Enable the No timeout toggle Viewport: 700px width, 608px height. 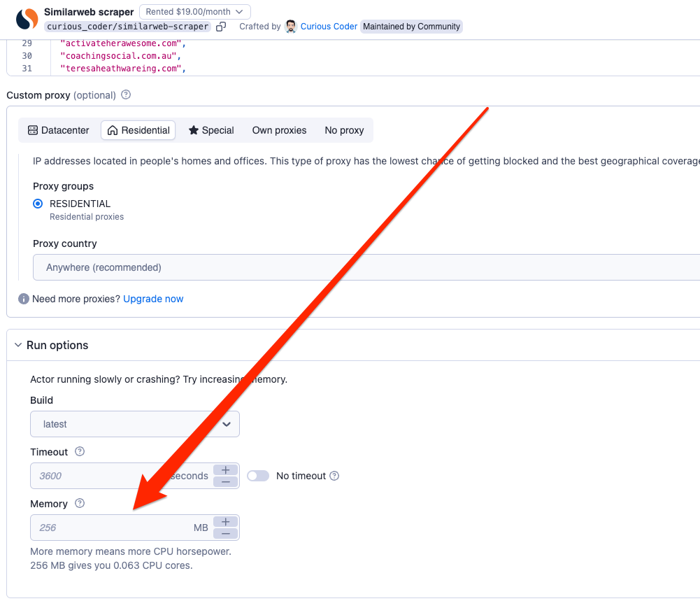pos(258,476)
